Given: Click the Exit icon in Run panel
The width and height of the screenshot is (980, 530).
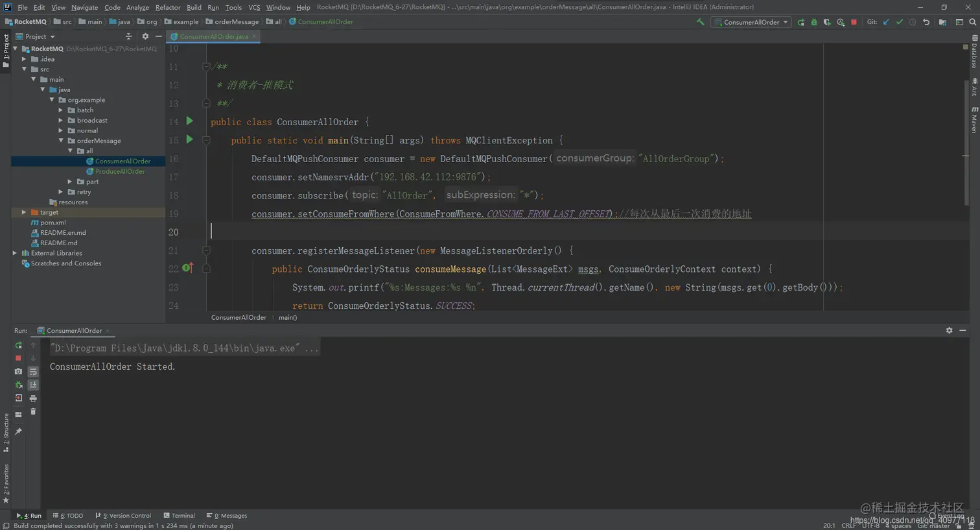Looking at the screenshot, I should pos(18,398).
